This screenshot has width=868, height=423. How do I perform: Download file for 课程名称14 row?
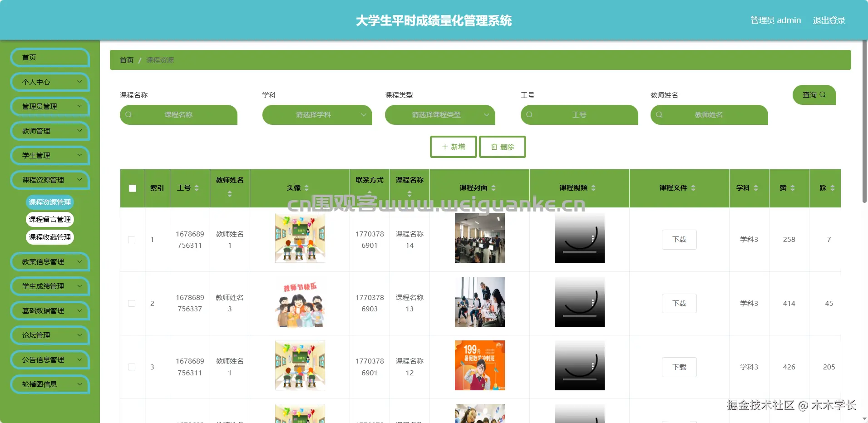pos(679,240)
